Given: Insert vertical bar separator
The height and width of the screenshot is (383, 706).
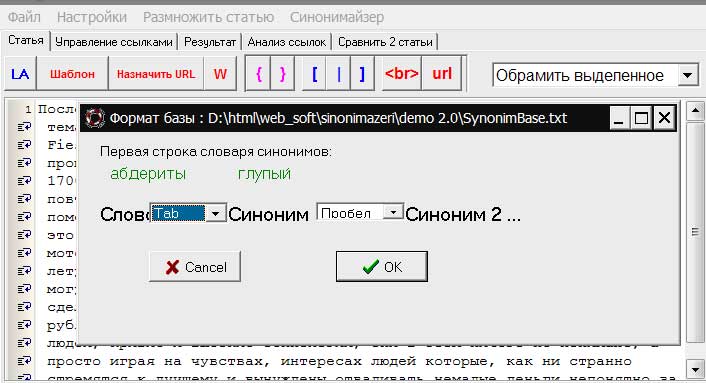Looking at the screenshot, I should pyautogui.click(x=339, y=74).
